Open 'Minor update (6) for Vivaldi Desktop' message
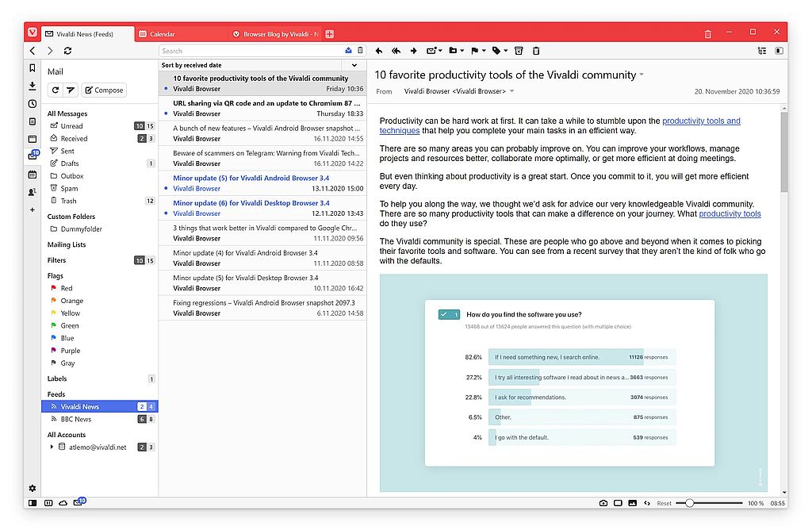The width and height of the screenshot is (812, 530). pyautogui.click(x=262, y=208)
